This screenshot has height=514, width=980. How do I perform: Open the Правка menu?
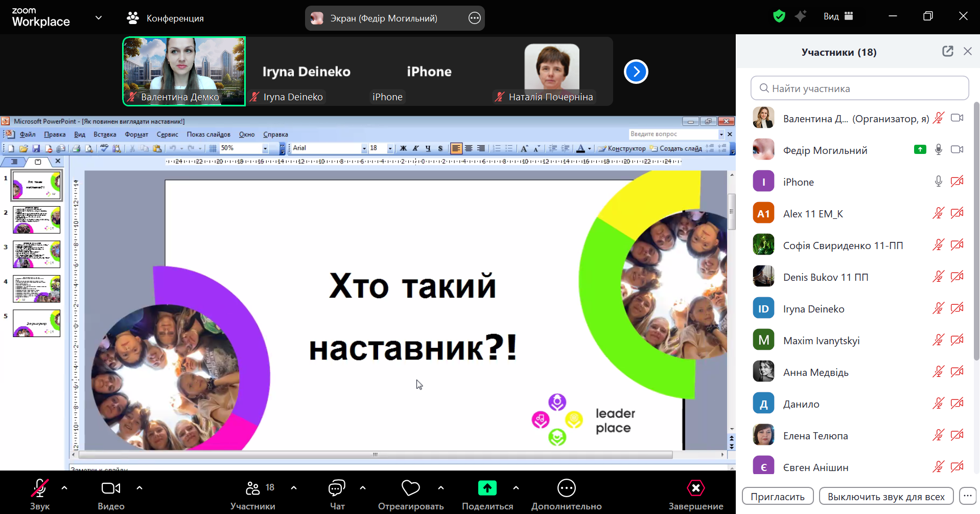click(x=55, y=135)
